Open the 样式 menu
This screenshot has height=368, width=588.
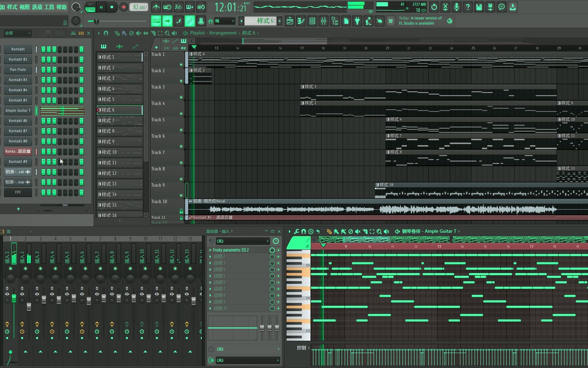[12, 7]
